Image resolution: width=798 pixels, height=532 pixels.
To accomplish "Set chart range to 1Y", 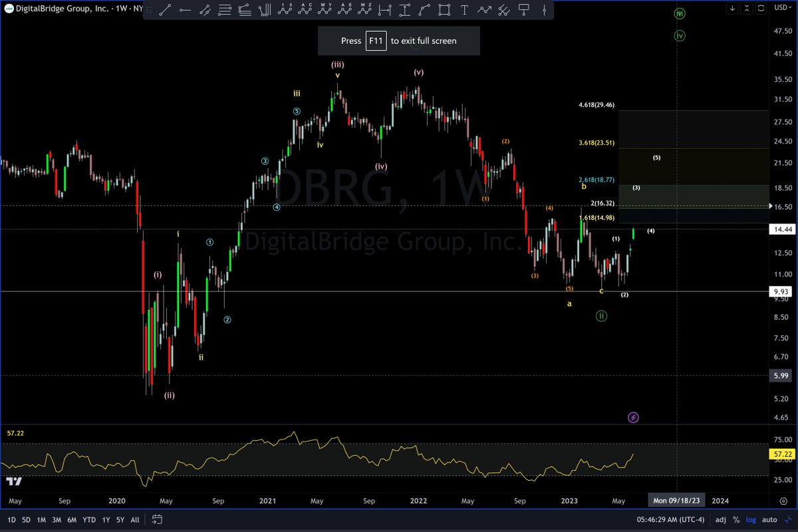I will tap(105, 519).
